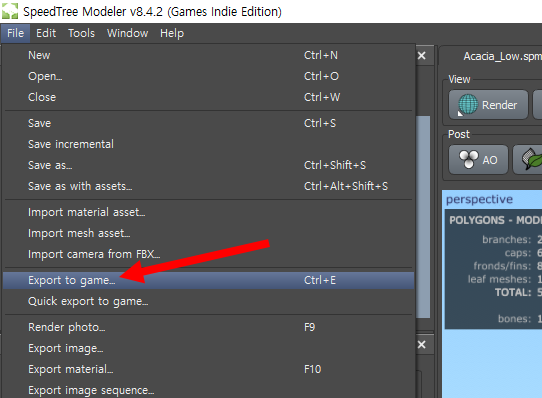The image size is (542, 398).
Task: Open the File menu
Action: 16,33
